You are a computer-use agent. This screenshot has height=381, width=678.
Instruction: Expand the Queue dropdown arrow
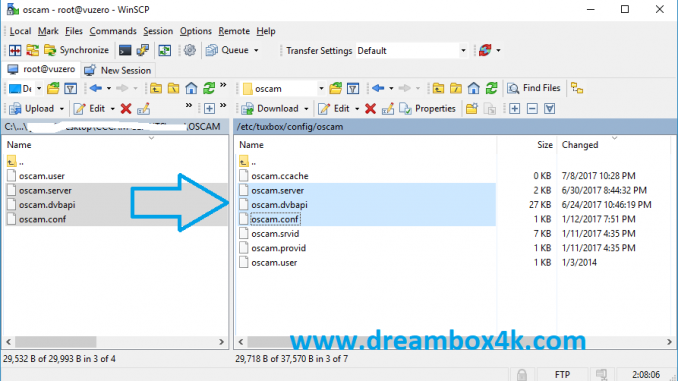pyautogui.click(x=256, y=51)
